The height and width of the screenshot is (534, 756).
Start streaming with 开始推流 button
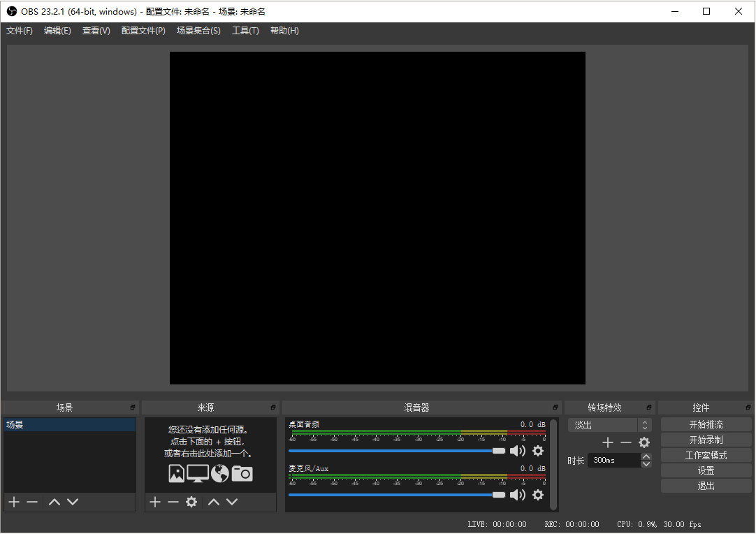click(706, 424)
